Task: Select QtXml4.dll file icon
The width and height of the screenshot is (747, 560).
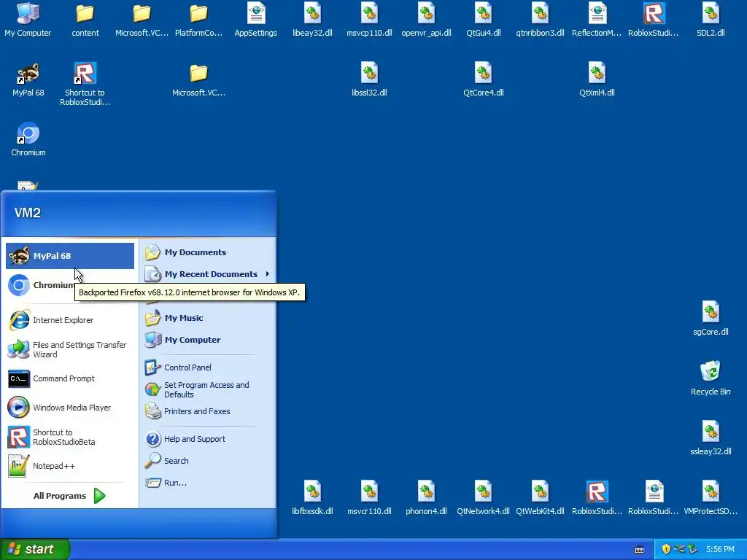Action: point(597,79)
